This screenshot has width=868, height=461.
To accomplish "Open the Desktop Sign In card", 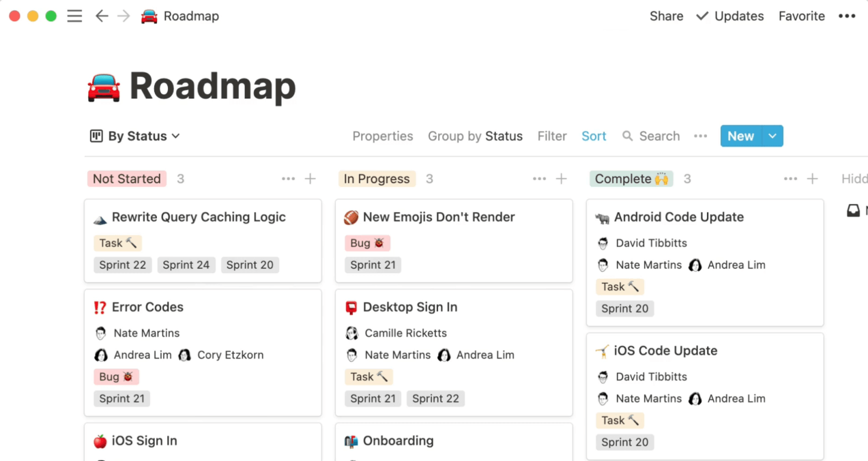I will point(454,353).
